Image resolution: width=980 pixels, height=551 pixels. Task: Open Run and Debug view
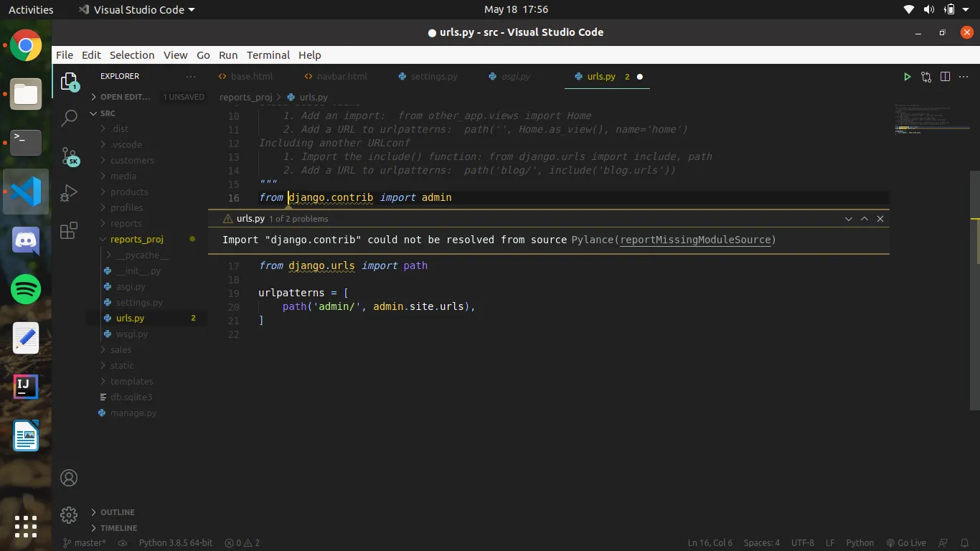coord(70,194)
